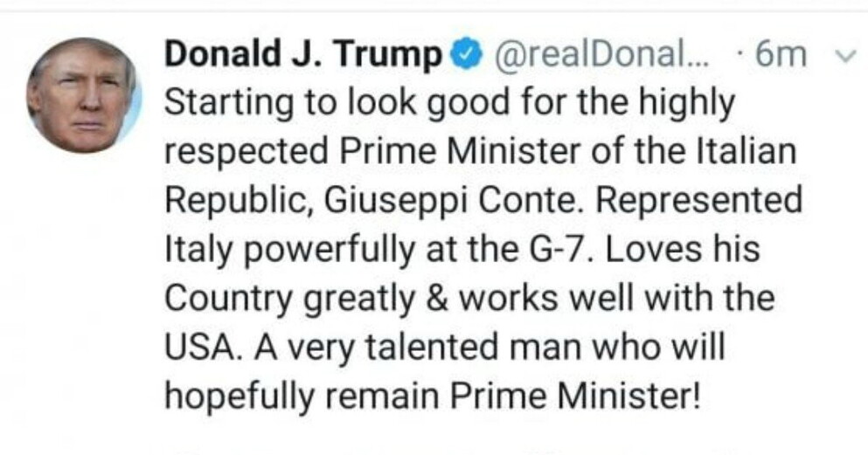Click 'G-7' in the tweet text
This screenshot has height=455, width=868.
pos(553,251)
